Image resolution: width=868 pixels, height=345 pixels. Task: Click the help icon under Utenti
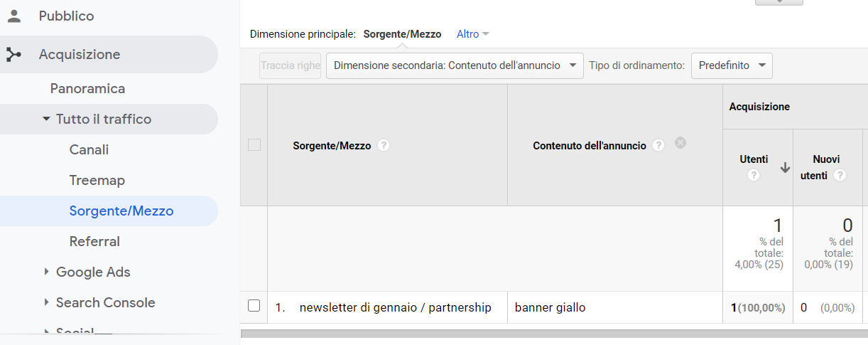(x=754, y=175)
